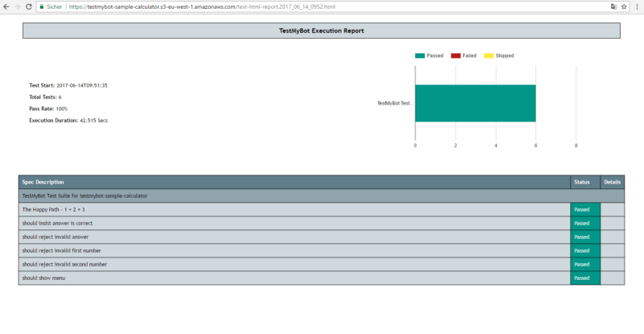Select 'should reject invalid second number' row
644x334 pixels.
pos(321,264)
